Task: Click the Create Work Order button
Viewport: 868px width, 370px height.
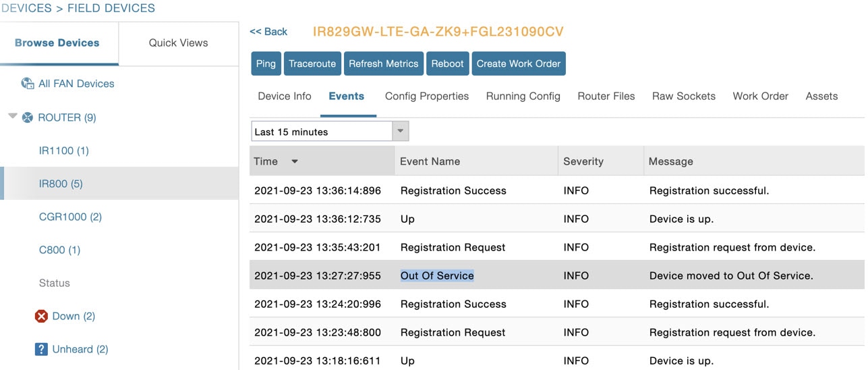Action: (x=519, y=63)
